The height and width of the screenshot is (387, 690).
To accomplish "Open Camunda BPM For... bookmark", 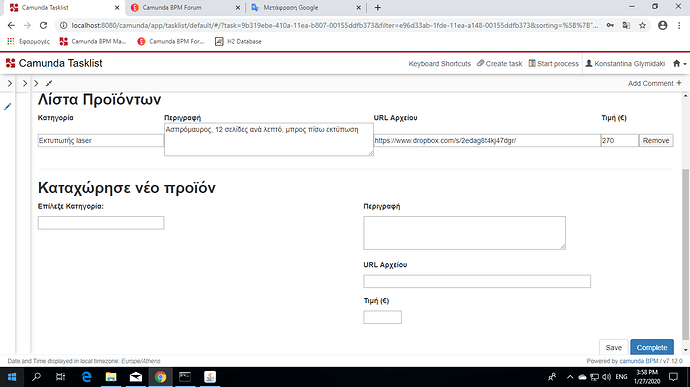I will pyautogui.click(x=171, y=41).
